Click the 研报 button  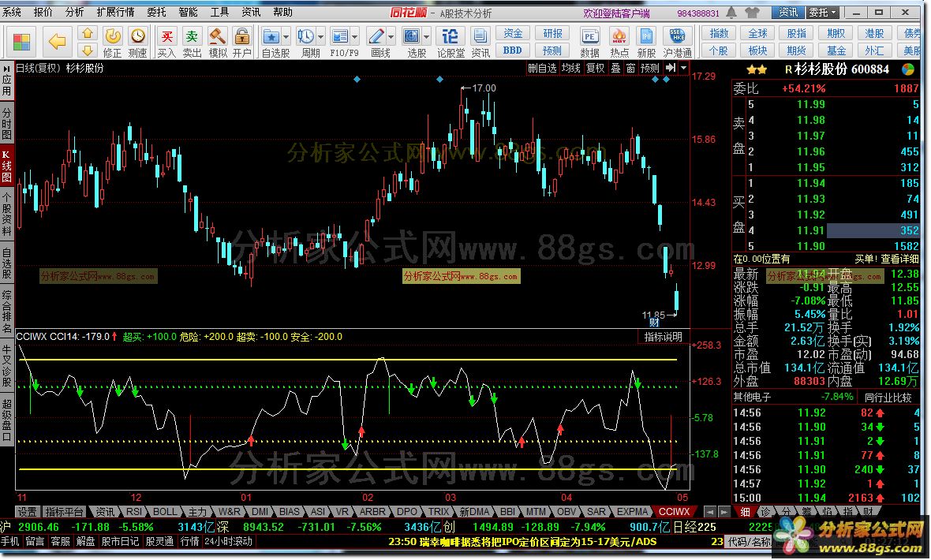click(552, 33)
